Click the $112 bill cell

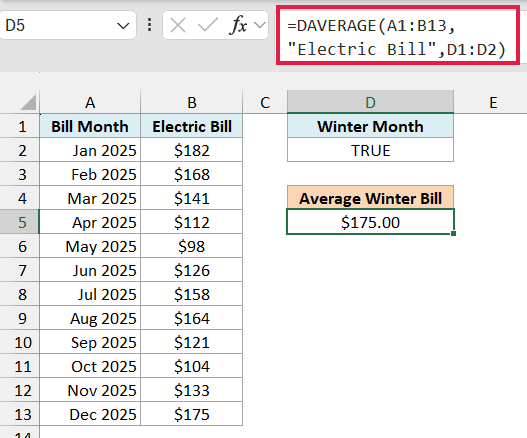click(192, 222)
